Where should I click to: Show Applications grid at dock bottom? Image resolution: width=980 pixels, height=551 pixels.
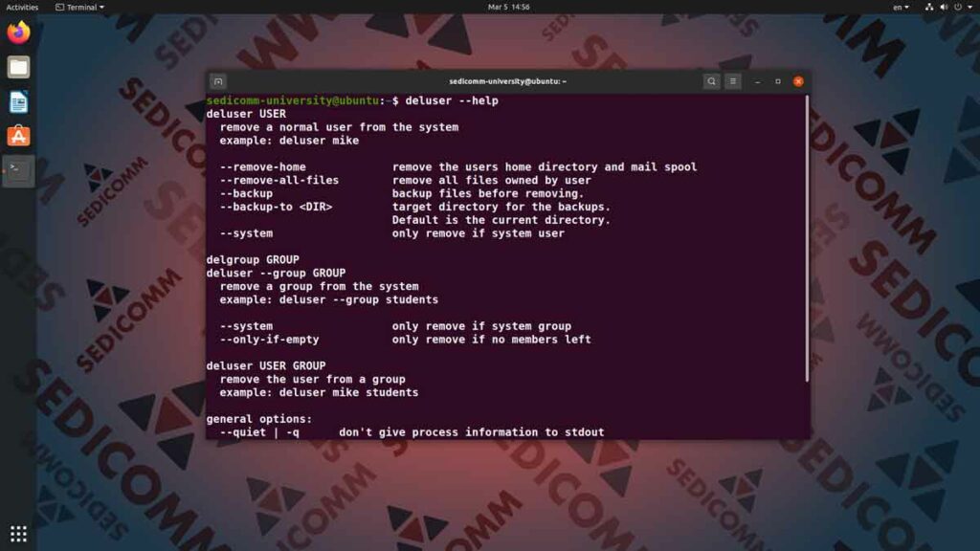click(18, 534)
